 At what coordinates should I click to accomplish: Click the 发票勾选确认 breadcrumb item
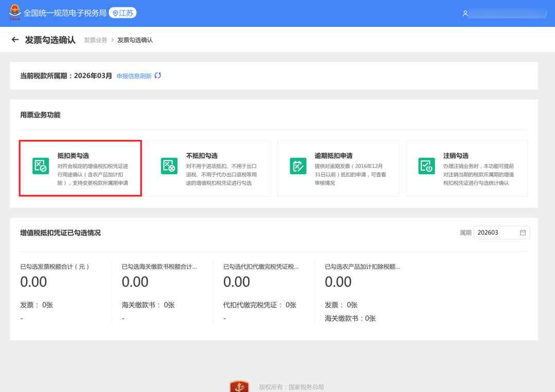coord(135,40)
